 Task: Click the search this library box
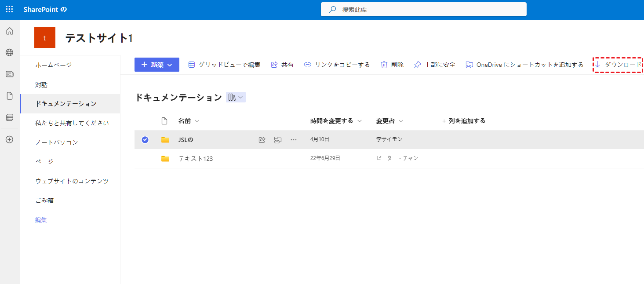tap(423, 9)
